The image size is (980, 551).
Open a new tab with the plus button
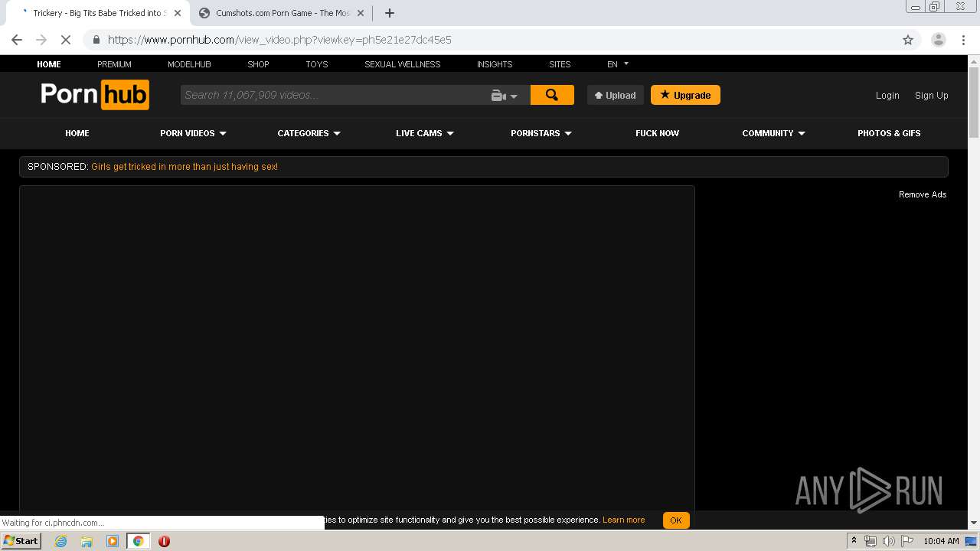(x=390, y=13)
